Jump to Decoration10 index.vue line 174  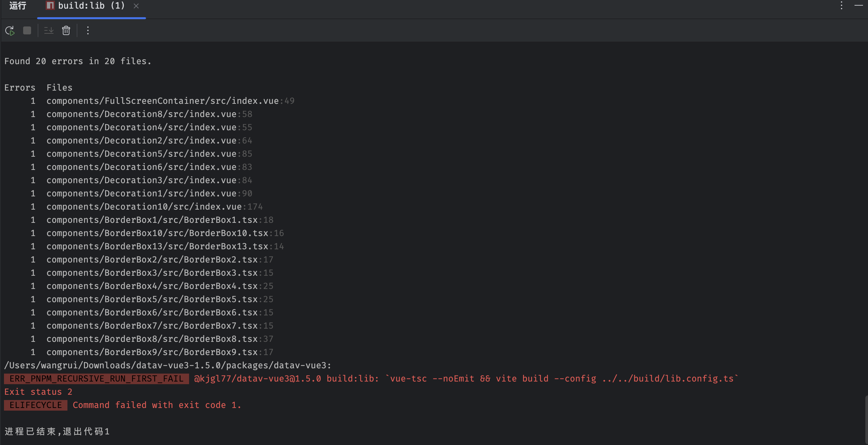[144, 206]
